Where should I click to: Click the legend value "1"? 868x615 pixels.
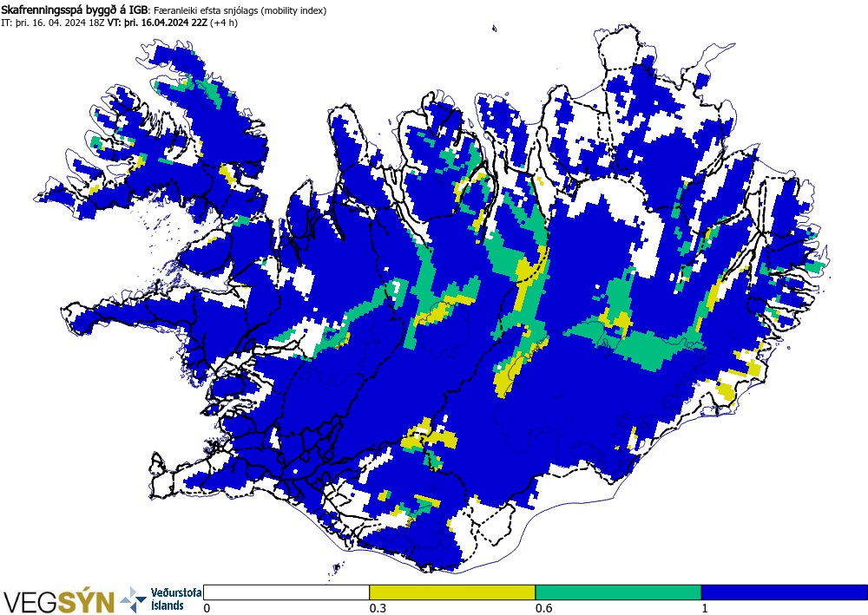(705, 608)
